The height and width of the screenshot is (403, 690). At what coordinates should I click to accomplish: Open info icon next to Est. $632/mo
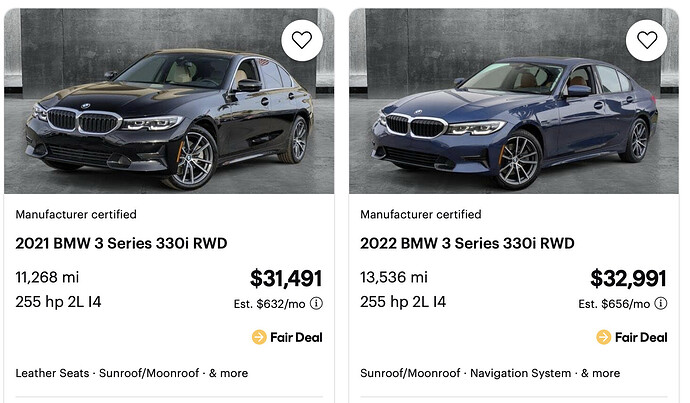point(316,304)
